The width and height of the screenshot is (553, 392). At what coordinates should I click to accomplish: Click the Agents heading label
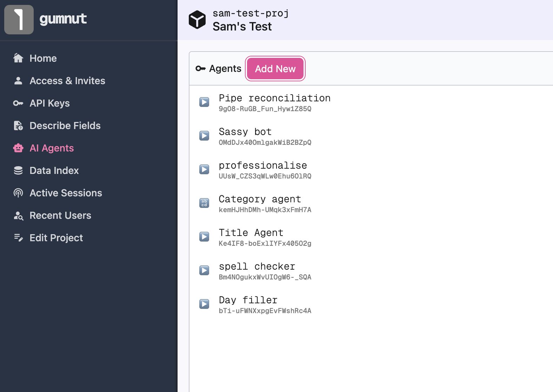(x=225, y=68)
